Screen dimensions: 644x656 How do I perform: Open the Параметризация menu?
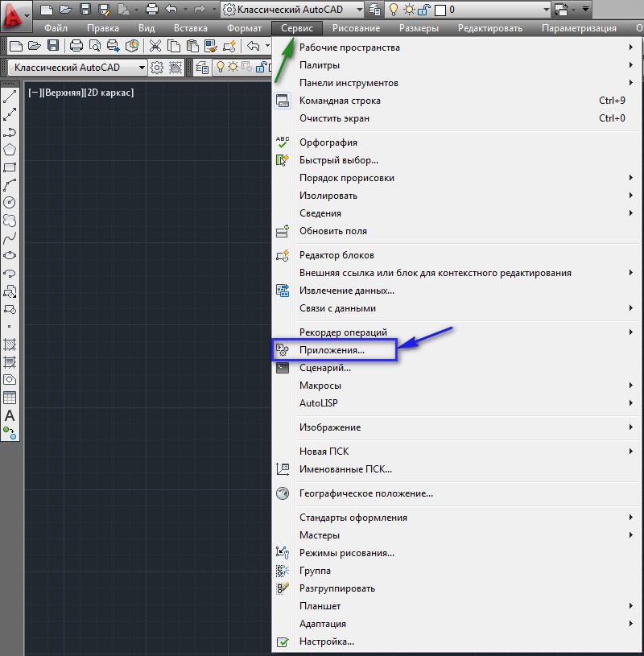pos(579,28)
